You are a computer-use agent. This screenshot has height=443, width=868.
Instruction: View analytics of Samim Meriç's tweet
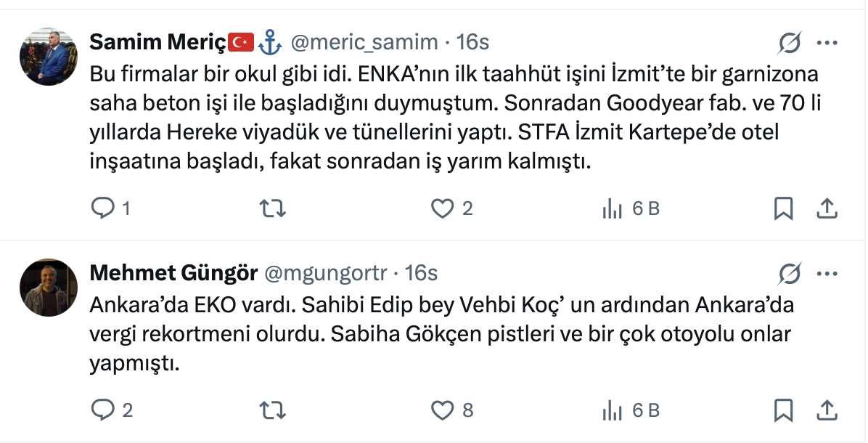coord(613,209)
